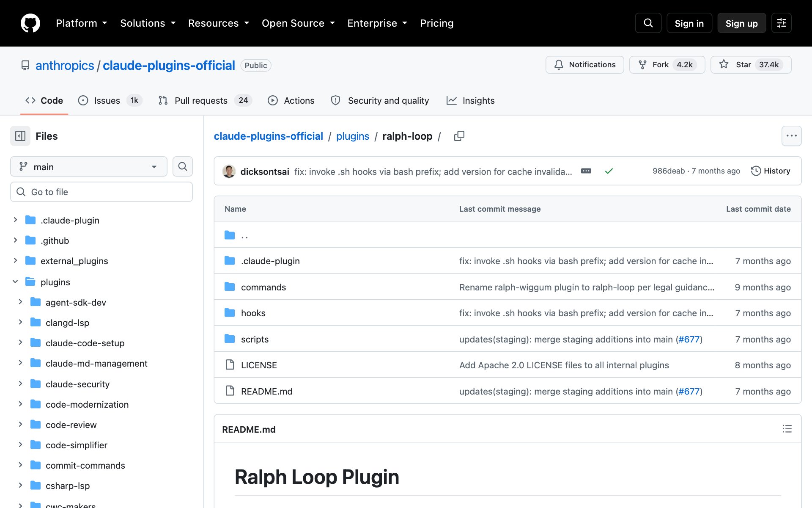The height and width of the screenshot is (508, 812).
Task: Open the header settings sliders icon
Action: point(781,23)
